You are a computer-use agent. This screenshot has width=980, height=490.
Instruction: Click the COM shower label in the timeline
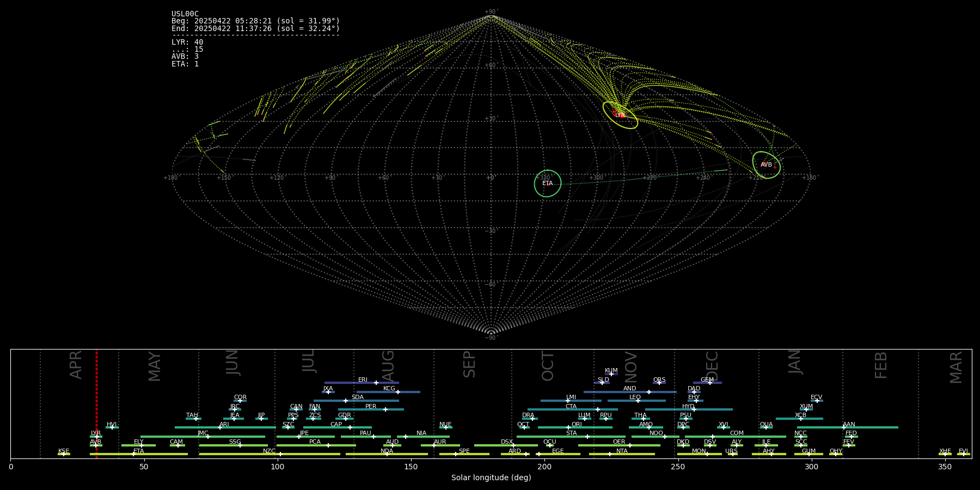click(x=737, y=433)
